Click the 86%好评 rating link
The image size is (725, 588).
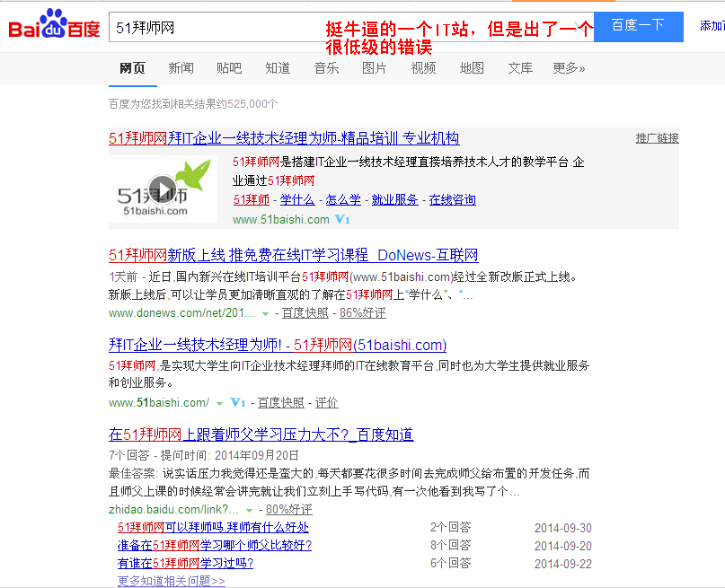[x=363, y=313]
